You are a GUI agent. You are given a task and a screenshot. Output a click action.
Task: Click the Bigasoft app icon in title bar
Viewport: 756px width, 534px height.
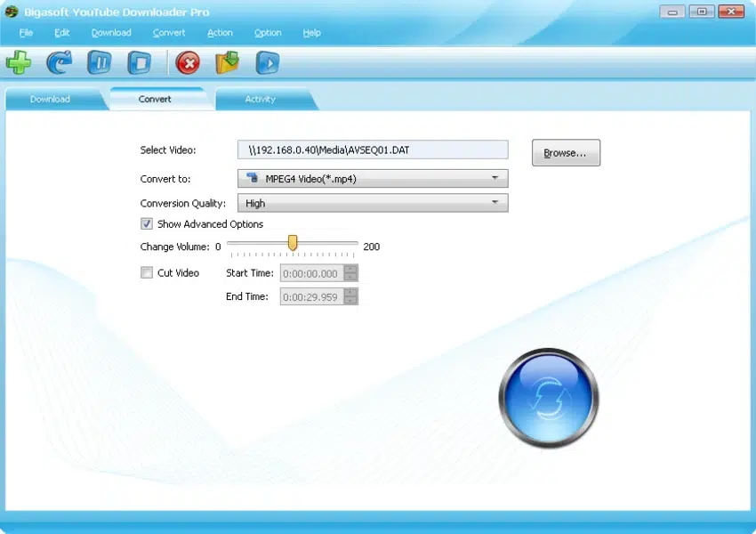point(11,12)
